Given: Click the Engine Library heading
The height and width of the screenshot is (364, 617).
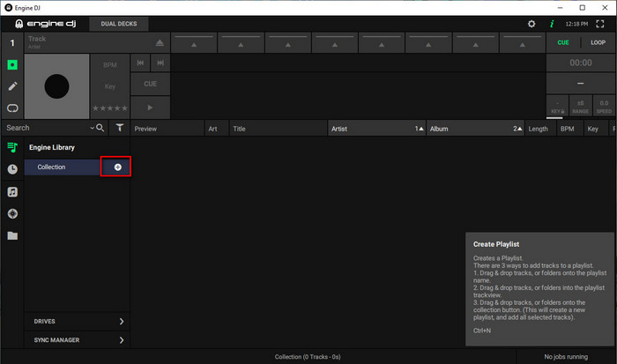Looking at the screenshot, I should pyautogui.click(x=52, y=147).
